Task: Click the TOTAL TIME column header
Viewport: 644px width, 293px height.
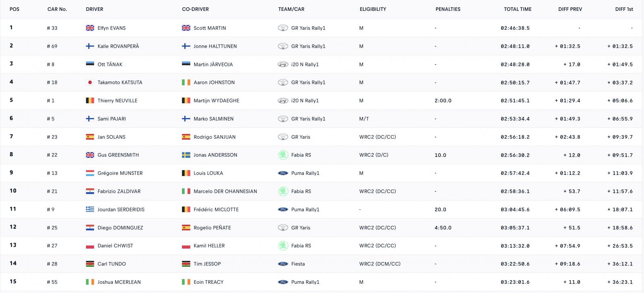Action: tap(518, 9)
